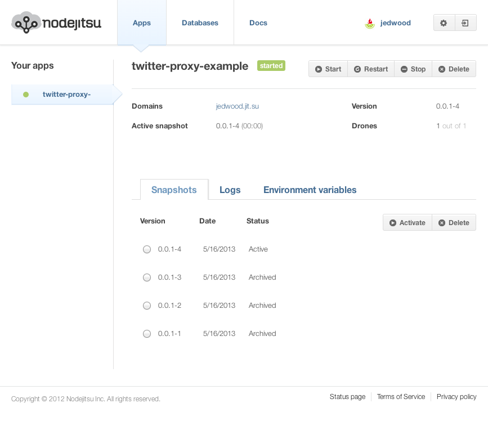Click the logout icon in the header
Viewport: 488px width, 448px height.
coord(465,23)
